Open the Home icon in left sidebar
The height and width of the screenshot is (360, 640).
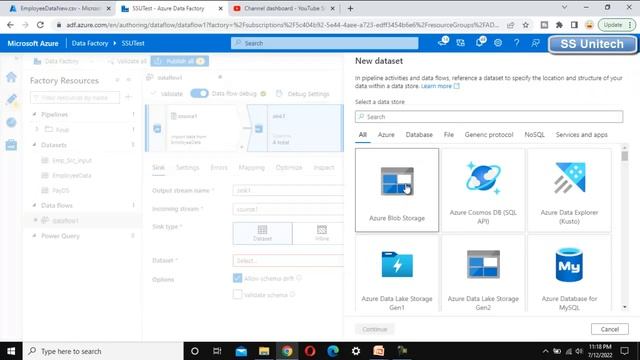11,77
